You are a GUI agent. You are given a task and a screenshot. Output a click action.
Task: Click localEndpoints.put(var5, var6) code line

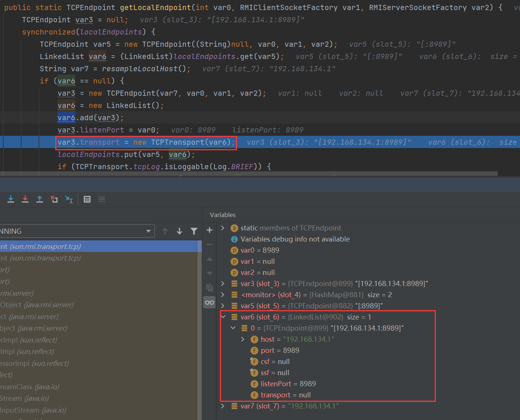[x=126, y=155]
